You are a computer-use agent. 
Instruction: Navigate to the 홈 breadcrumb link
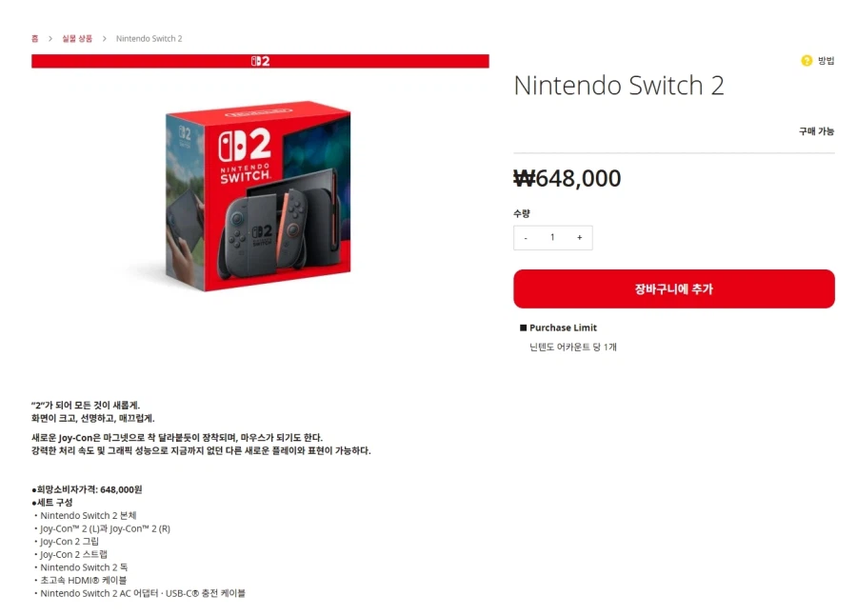(34, 38)
